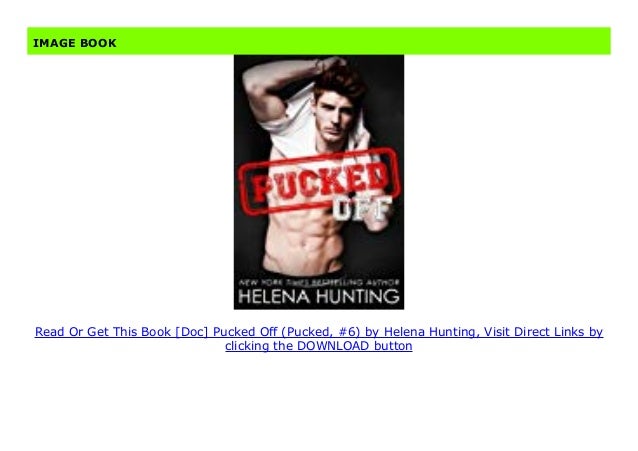Click 'New York Times Bestselling Author' cover text
The width and height of the screenshot is (638, 451).
319,282
